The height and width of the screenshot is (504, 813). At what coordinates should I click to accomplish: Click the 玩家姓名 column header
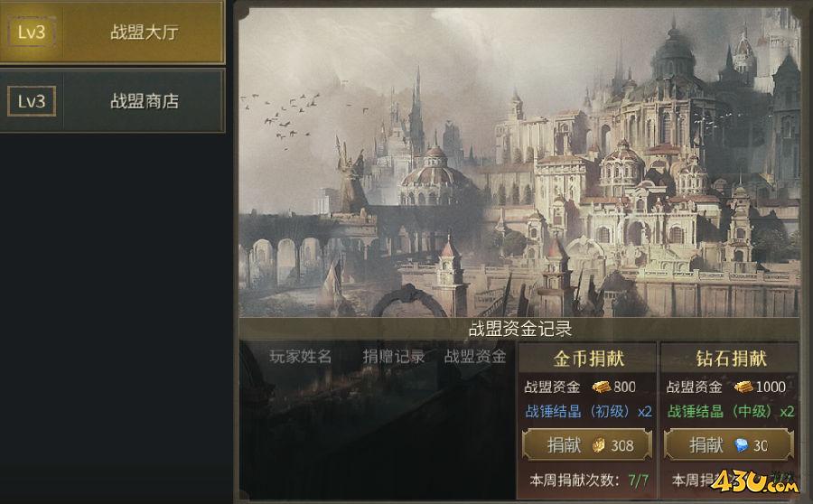click(x=300, y=356)
